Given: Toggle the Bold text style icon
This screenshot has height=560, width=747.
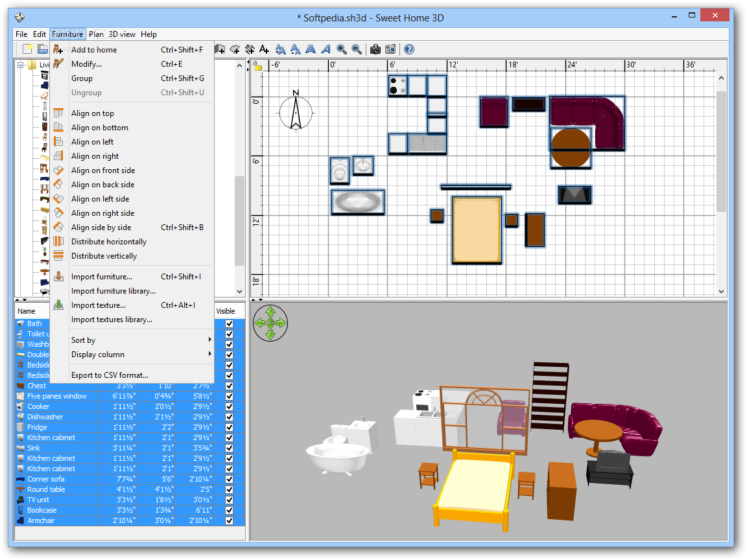Looking at the screenshot, I should pyautogui.click(x=311, y=49).
